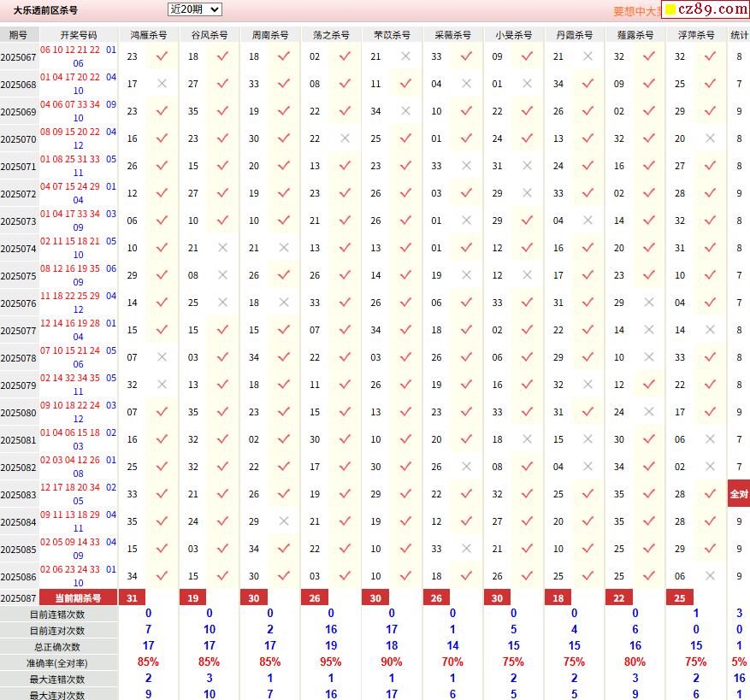This screenshot has height=700, width=750.
Task: Click the 周南杀号 column header
Action: (270, 35)
